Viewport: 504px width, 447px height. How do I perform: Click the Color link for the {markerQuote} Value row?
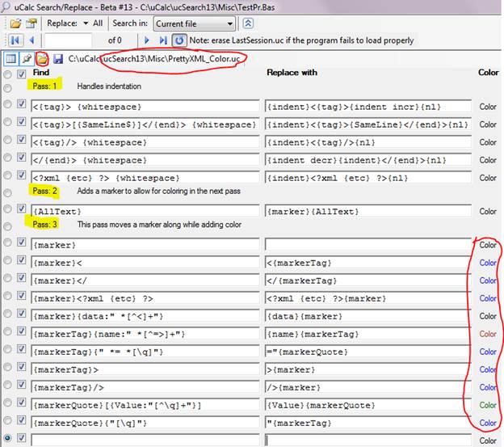488,403
